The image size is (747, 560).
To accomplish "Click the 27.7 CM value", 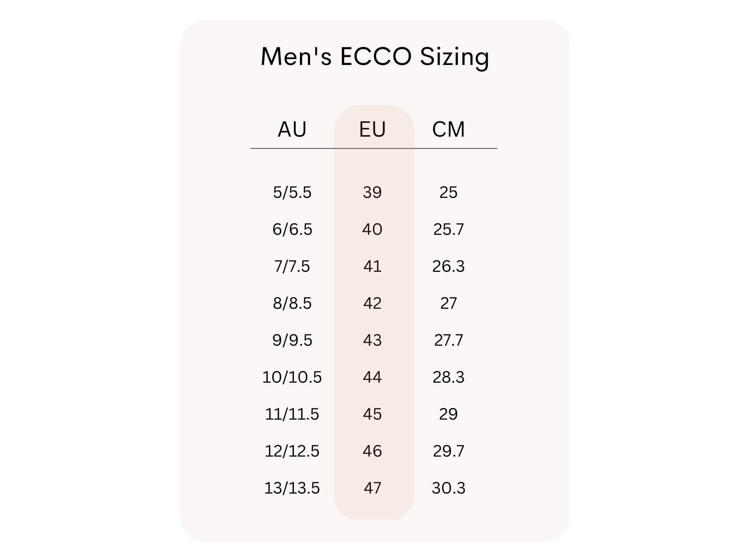I will point(448,340).
